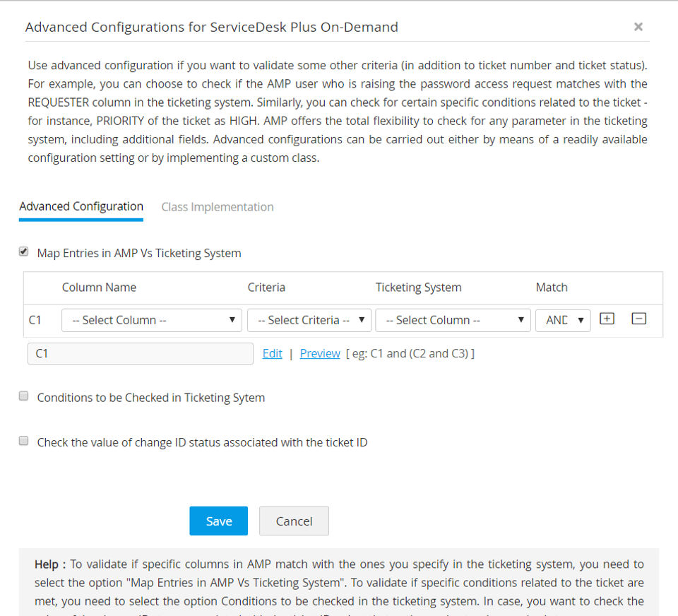
Task: Click the Ticketing System column header
Action: pos(419,288)
